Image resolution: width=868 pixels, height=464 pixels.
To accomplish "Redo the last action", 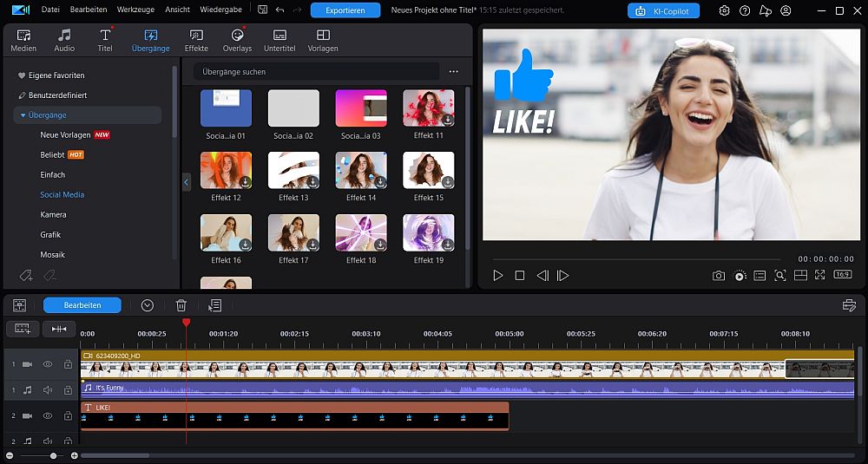I will point(297,10).
